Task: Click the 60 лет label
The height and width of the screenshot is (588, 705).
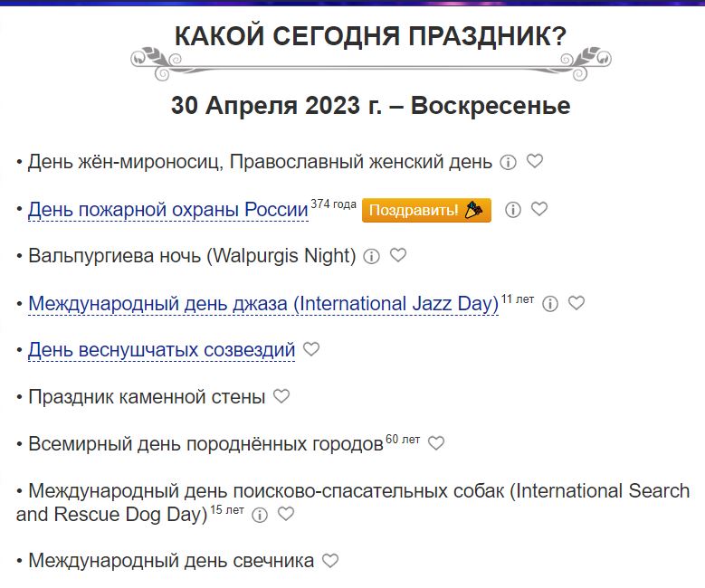Action: pyautogui.click(x=403, y=440)
